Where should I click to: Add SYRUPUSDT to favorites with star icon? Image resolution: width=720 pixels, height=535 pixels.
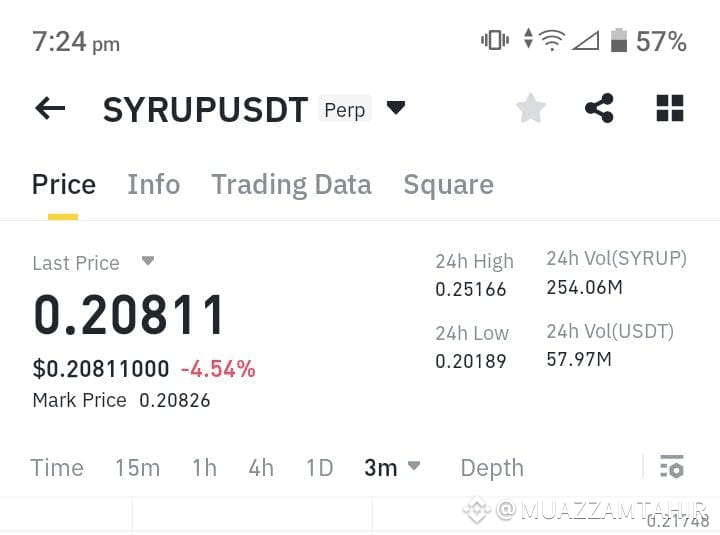531,108
